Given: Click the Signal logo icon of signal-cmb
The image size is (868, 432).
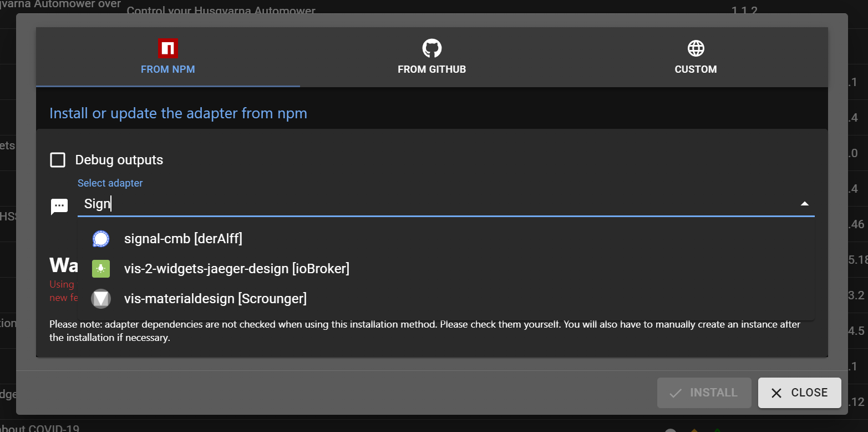Looking at the screenshot, I should click(101, 239).
